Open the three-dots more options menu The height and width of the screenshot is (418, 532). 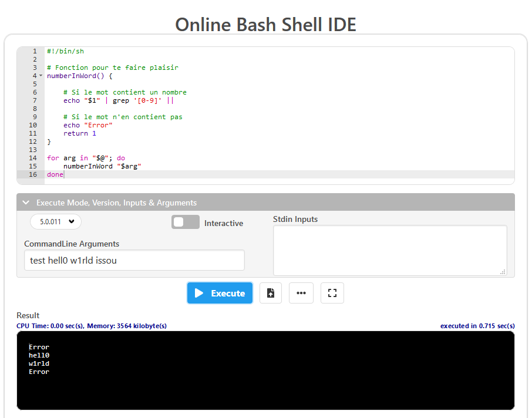301,293
